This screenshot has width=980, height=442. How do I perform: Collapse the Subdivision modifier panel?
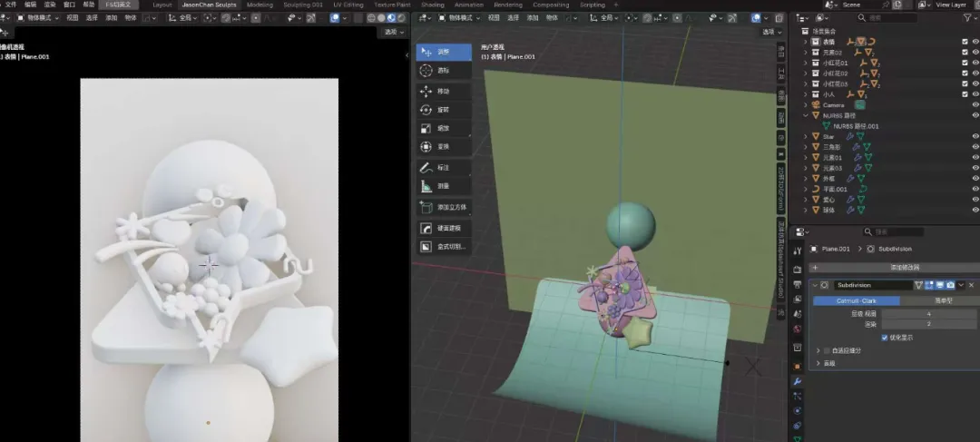[x=815, y=285]
